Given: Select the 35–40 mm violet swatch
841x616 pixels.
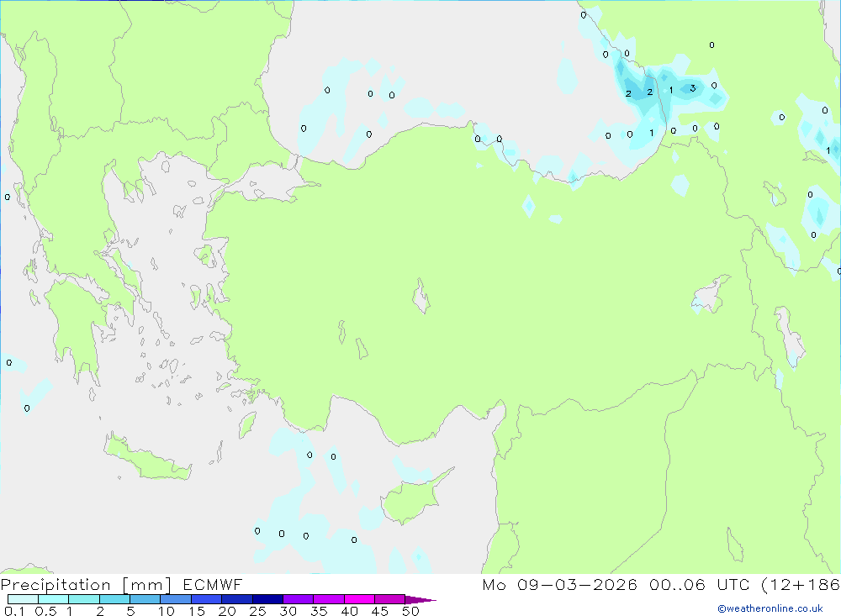Looking at the screenshot, I should tap(329, 599).
